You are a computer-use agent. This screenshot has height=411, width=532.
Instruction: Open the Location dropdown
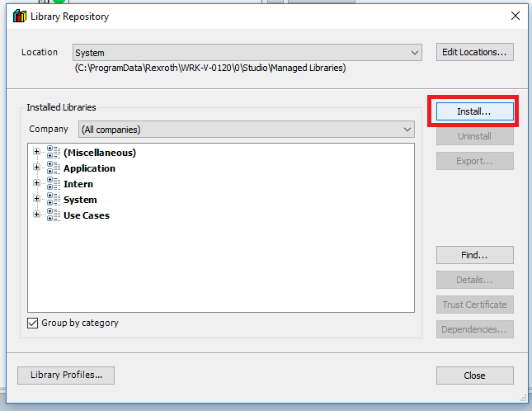point(415,53)
